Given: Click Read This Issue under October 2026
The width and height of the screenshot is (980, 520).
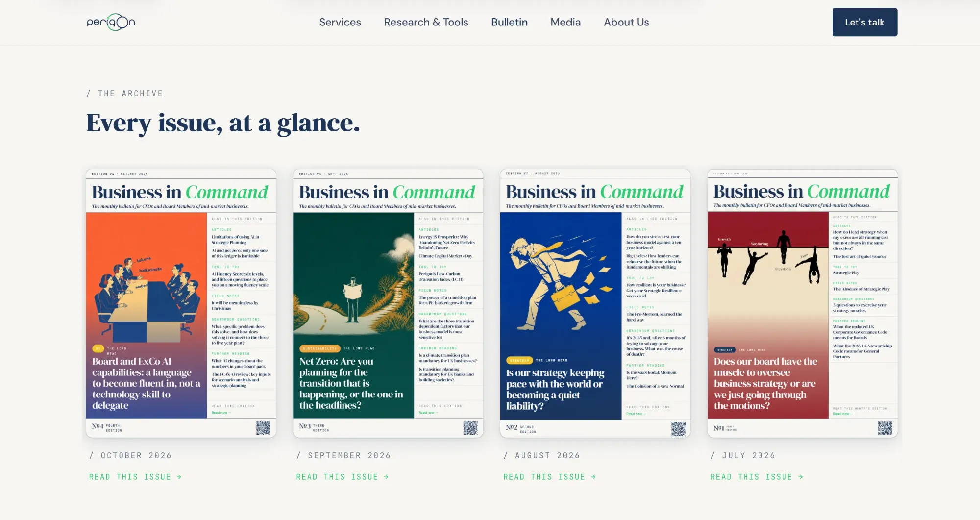Looking at the screenshot, I should click(x=135, y=477).
